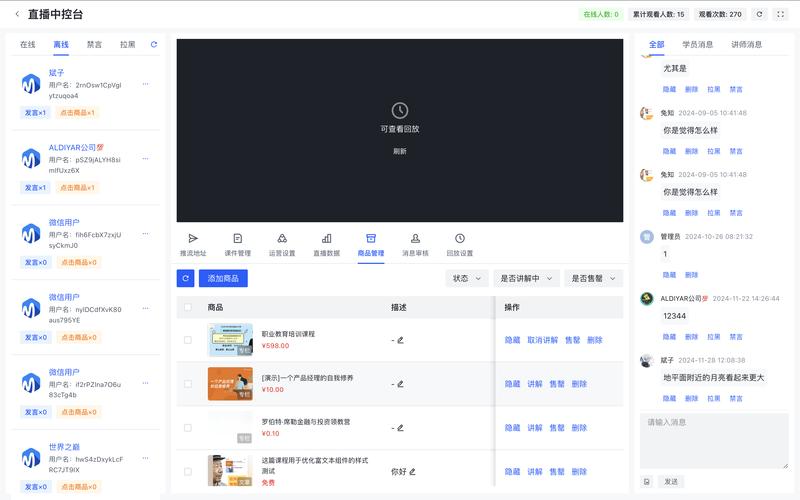Switch to the 直播数据 tab
800x500 pixels.
[326, 245]
